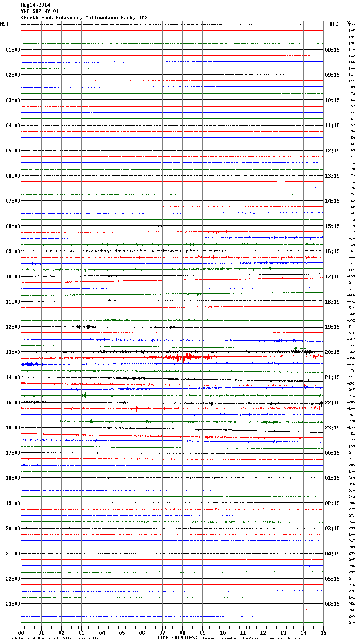This screenshot has width=357, height=644.
Task: Click the 04:15 UTC label
Action: coord(332,554)
